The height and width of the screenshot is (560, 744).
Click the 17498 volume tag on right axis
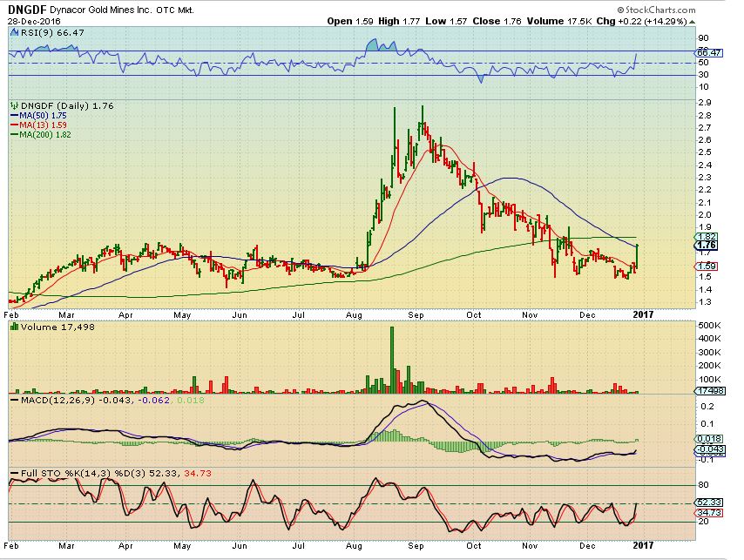click(716, 392)
